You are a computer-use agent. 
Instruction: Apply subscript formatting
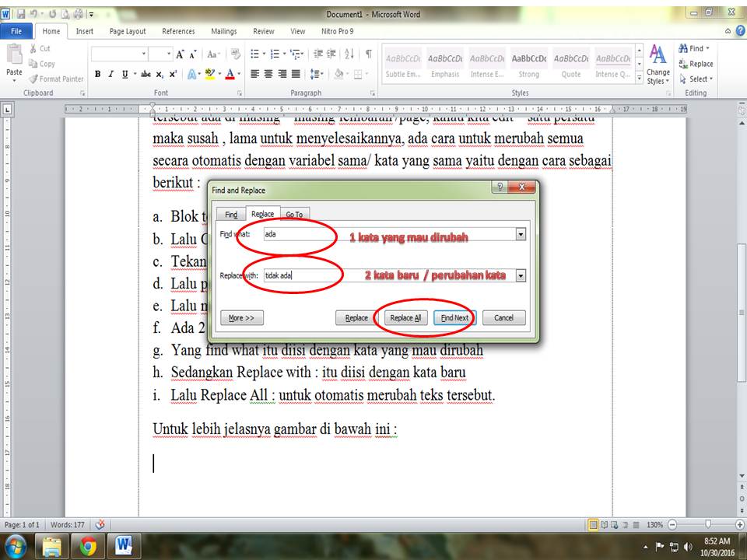pyautogui.click(x=160, y=73)
